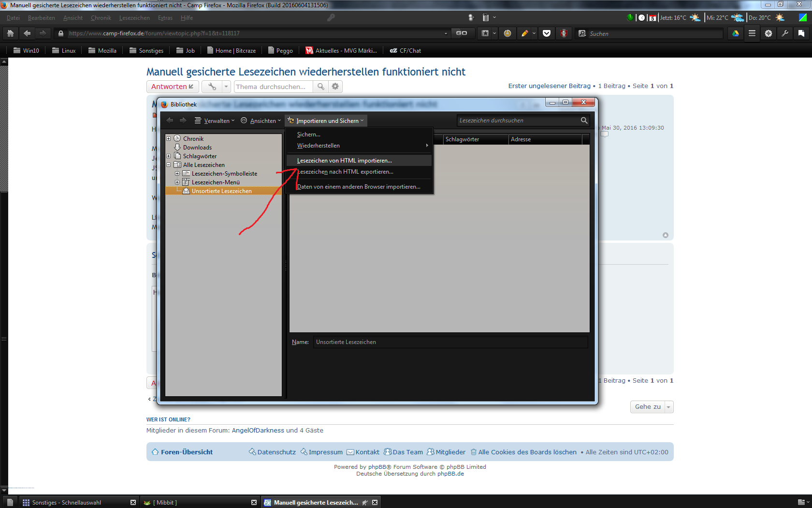
Task: Switch to the Mibbit tab
Action: [200, 502]
